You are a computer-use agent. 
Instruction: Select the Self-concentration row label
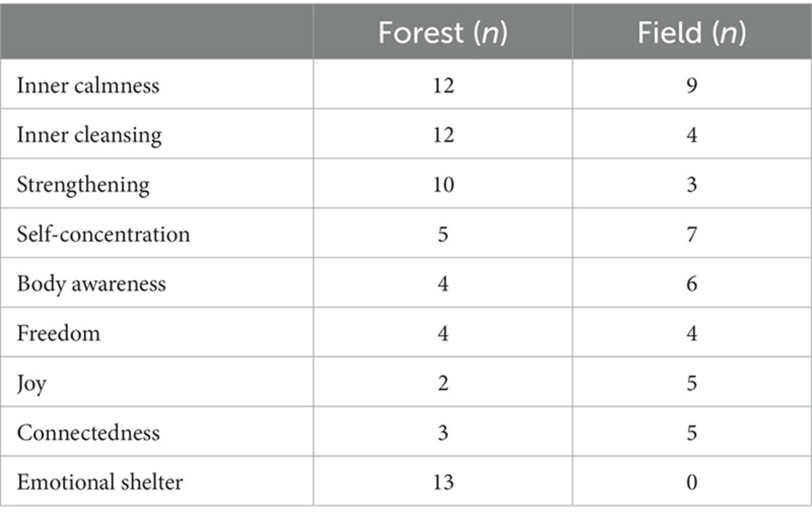(103, 234)
